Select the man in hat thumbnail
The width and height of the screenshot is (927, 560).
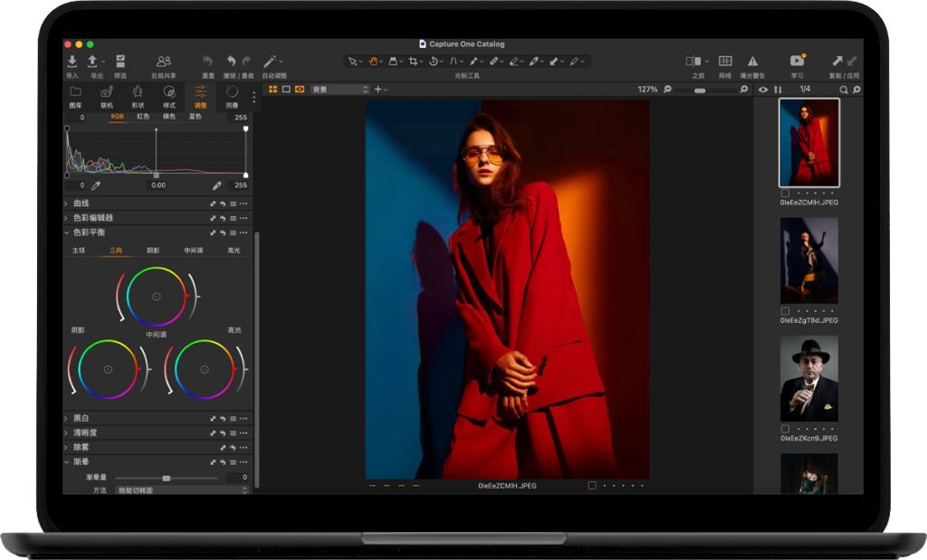(x=808, y=378)
